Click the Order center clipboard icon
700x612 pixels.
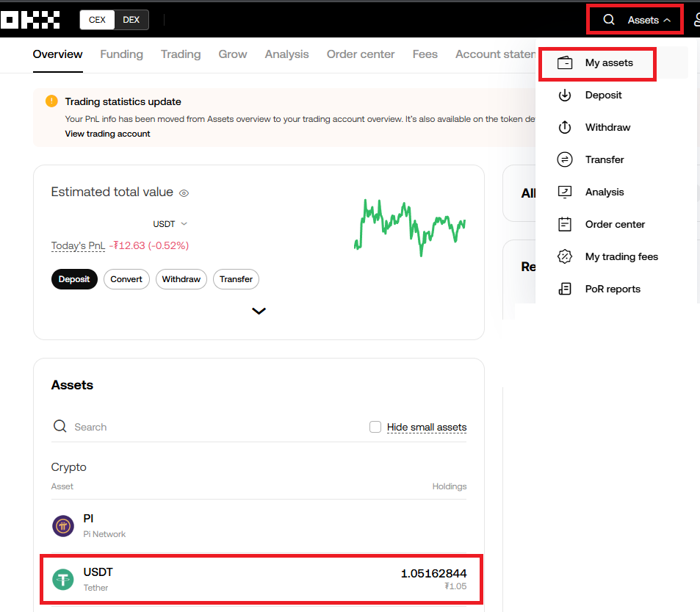coord(565,224)
